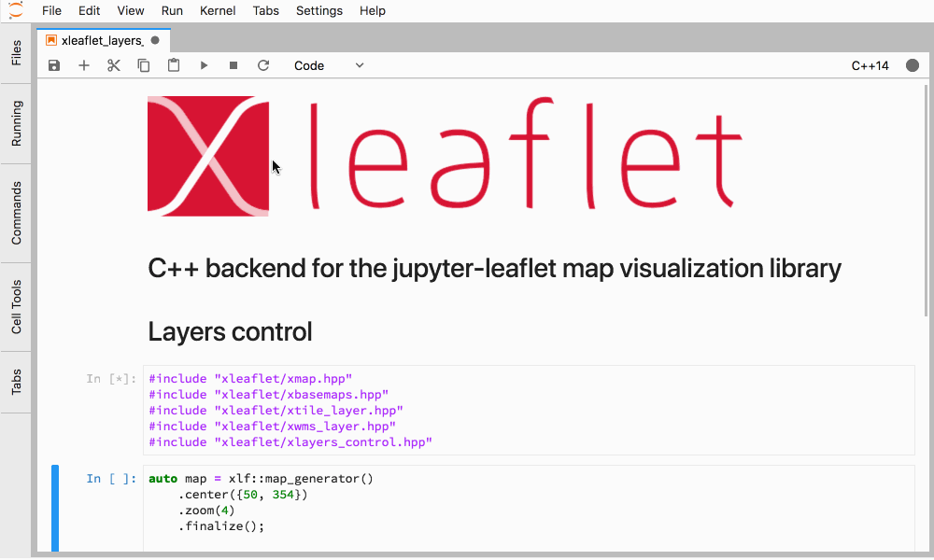Click the kernel status circle indicator

click(912, 65)
